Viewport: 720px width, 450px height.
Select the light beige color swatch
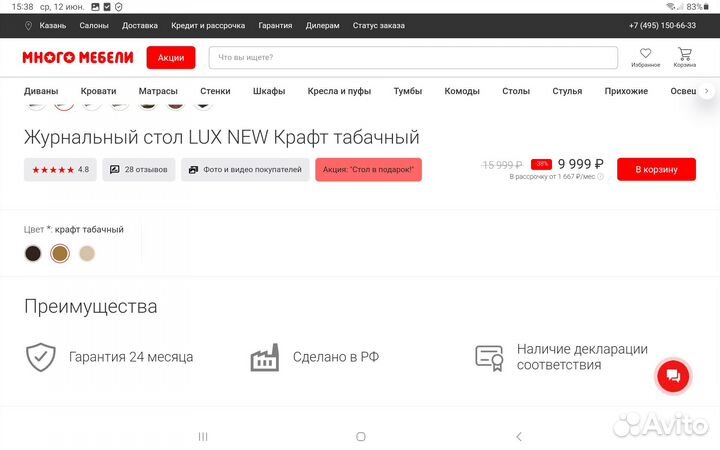tap(87, 253)
